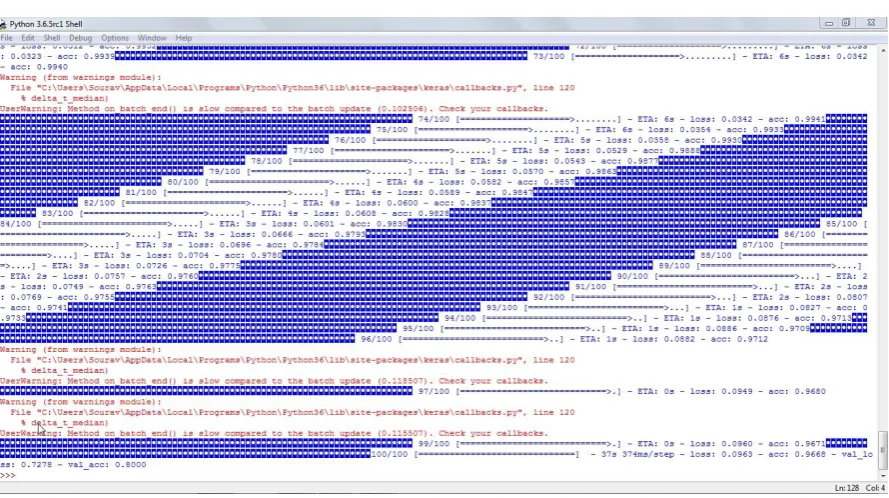889x498 pixels.
Task: Click the warning value '(0.115507)'
Action: (x=405, y=433)
